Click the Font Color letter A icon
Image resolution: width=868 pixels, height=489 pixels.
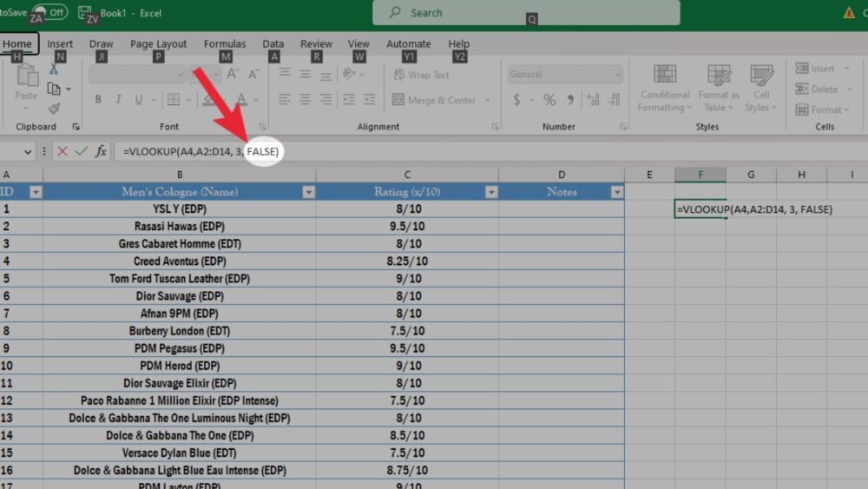(241, 100)
